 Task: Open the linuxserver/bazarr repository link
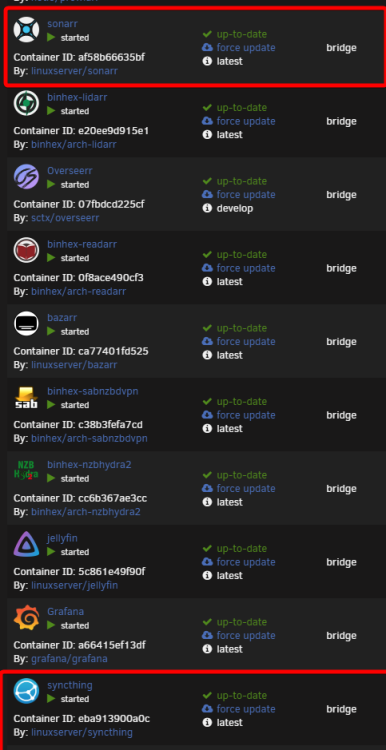pyautogui.click(x=74, y=365)
